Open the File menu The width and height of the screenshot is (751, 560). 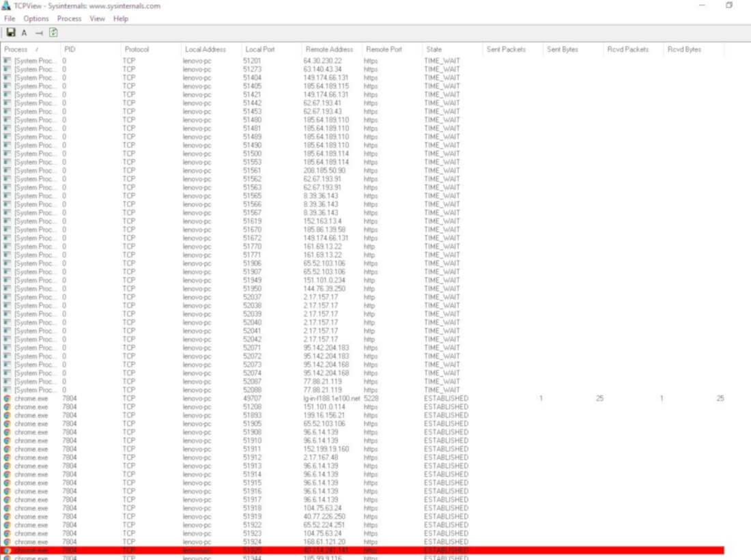10,18
